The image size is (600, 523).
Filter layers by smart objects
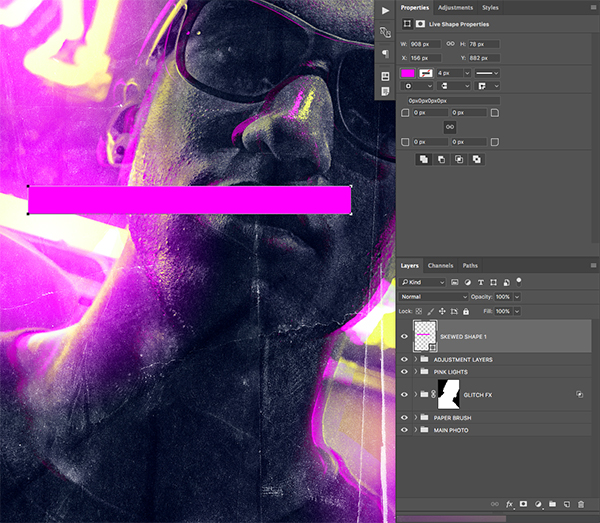506,282
